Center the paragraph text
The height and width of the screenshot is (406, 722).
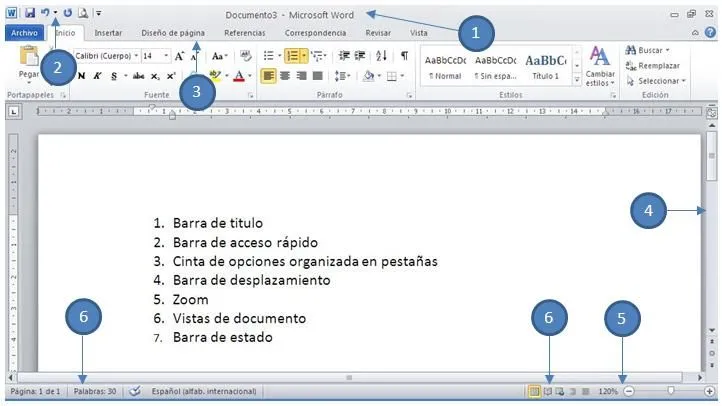[285, 76]
